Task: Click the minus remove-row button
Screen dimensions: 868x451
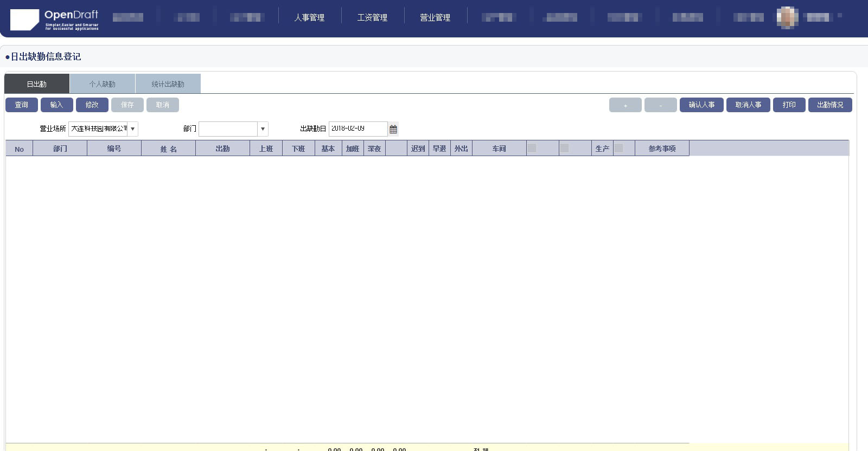Action: click(660, 105)
